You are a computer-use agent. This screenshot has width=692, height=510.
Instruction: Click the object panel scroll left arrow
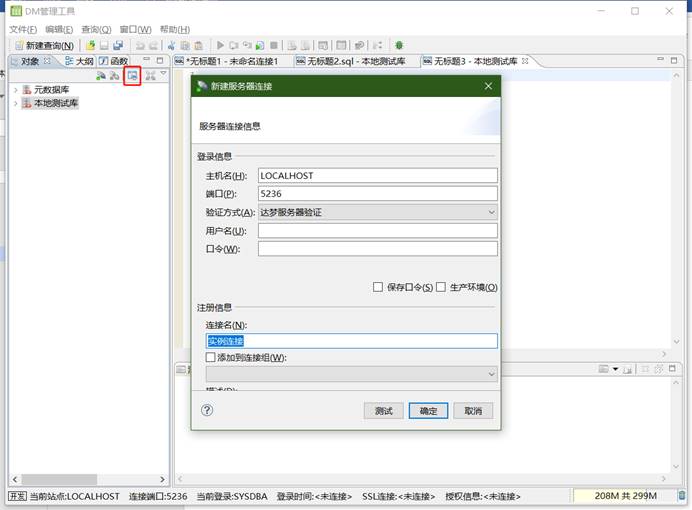click(15, 479)
